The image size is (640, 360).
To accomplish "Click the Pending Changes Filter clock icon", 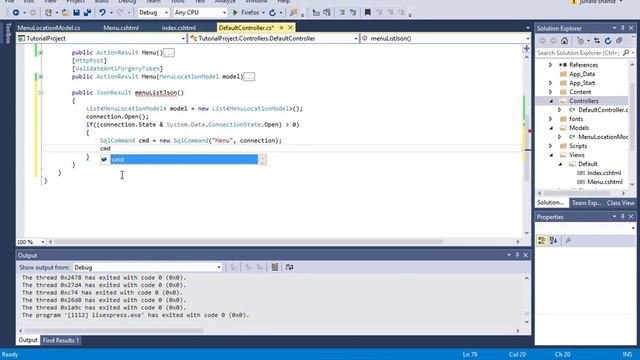I will click(x=580, y=41).
